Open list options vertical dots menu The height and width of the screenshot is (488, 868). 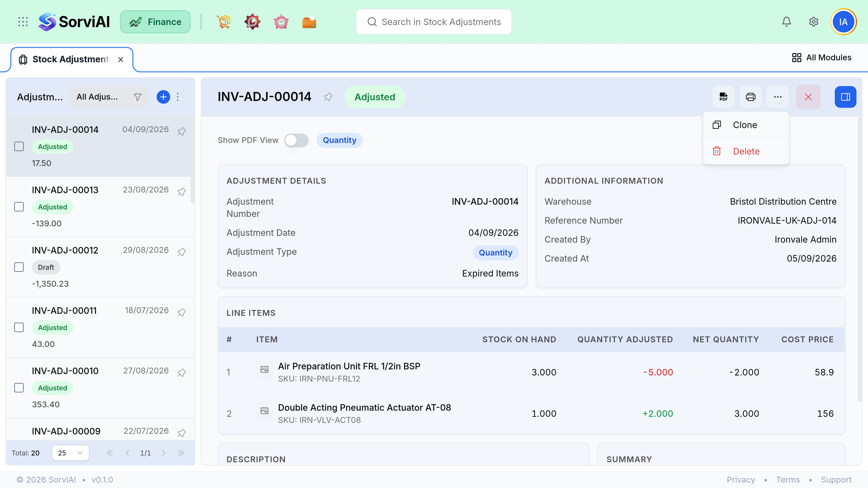[178, 97]
